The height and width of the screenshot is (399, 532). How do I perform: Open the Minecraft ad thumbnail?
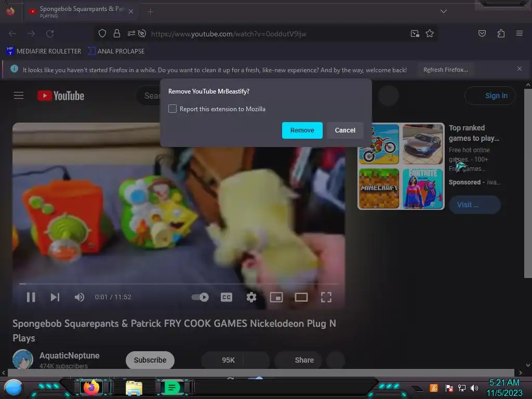pyautogui.click(x=379, y=189)
